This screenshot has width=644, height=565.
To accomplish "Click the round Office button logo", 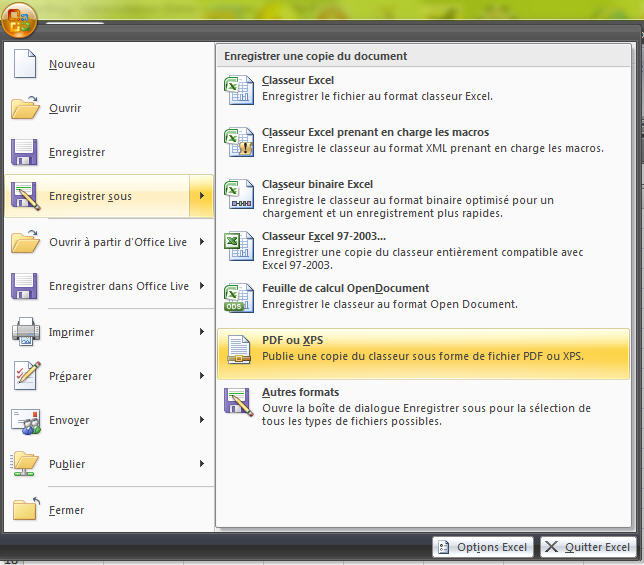I will pos(19,20).
